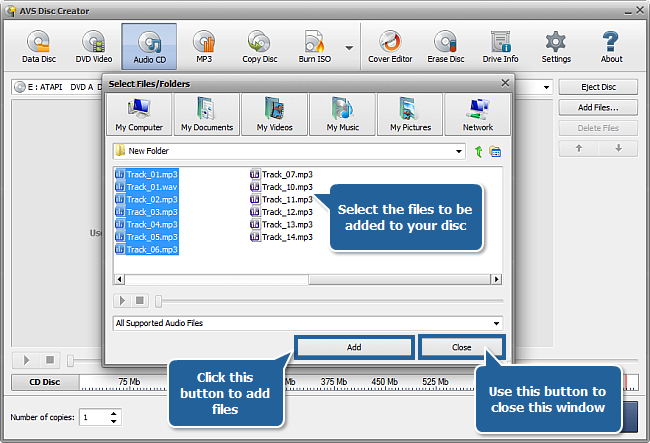Viewport: 650px width, 443px height.
Task: Click the file list left scroll arrow
Action: tap(119, 279)
